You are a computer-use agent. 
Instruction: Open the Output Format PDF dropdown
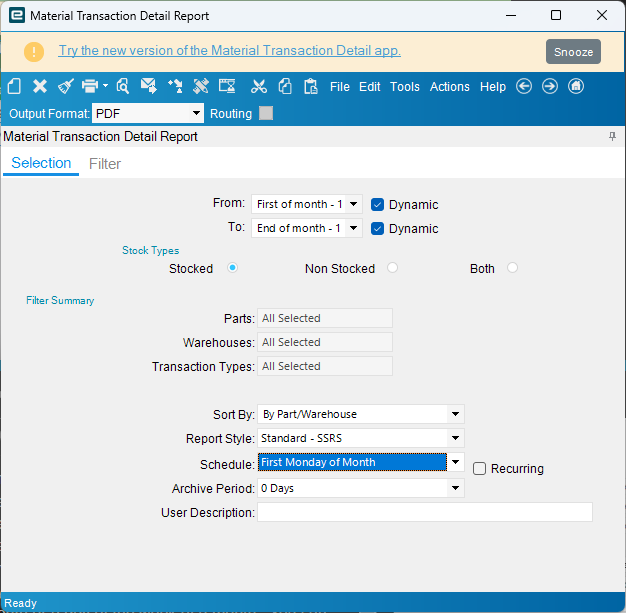(x=196, y=113)
